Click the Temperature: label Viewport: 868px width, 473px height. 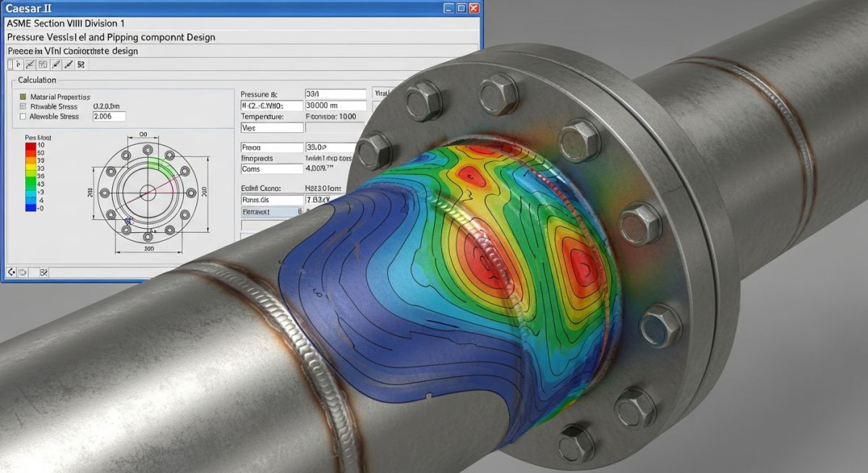tap(263, 116)
